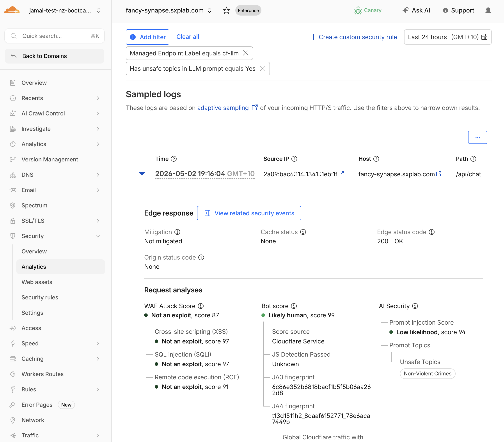Open source IP external link icon
This screenshot has width=504, height=442.
(x=341, y=174)
